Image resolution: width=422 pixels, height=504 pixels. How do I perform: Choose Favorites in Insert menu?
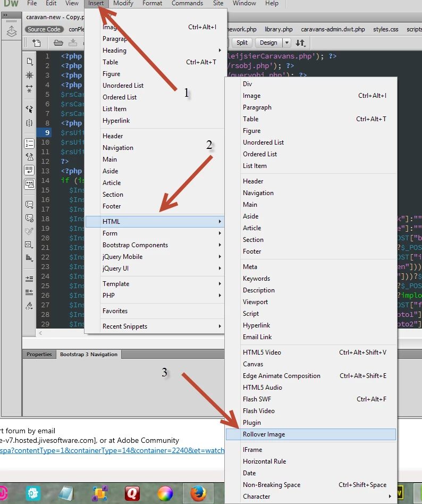[x=155, y=311]
